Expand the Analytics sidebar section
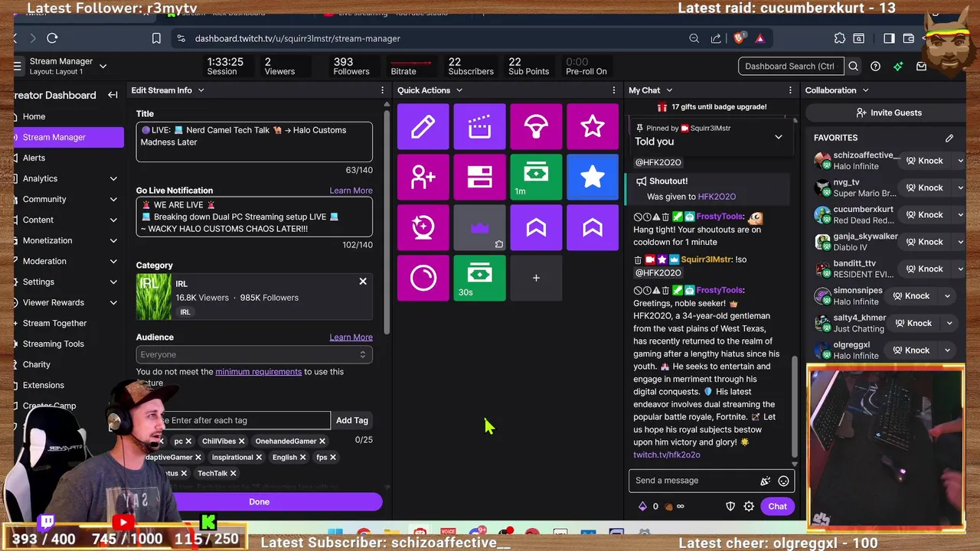 (x=113, y=178)
